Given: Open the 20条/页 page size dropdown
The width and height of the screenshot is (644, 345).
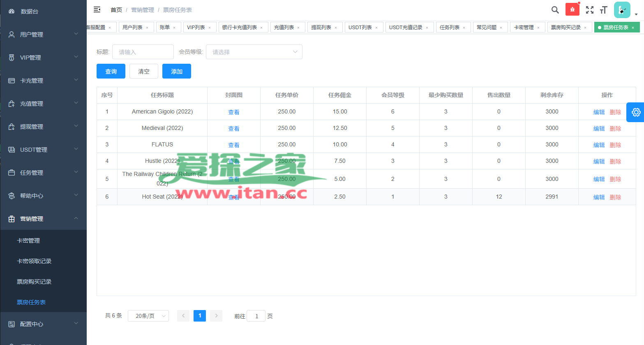Looking at the screenshot, I should coord(148,316).
